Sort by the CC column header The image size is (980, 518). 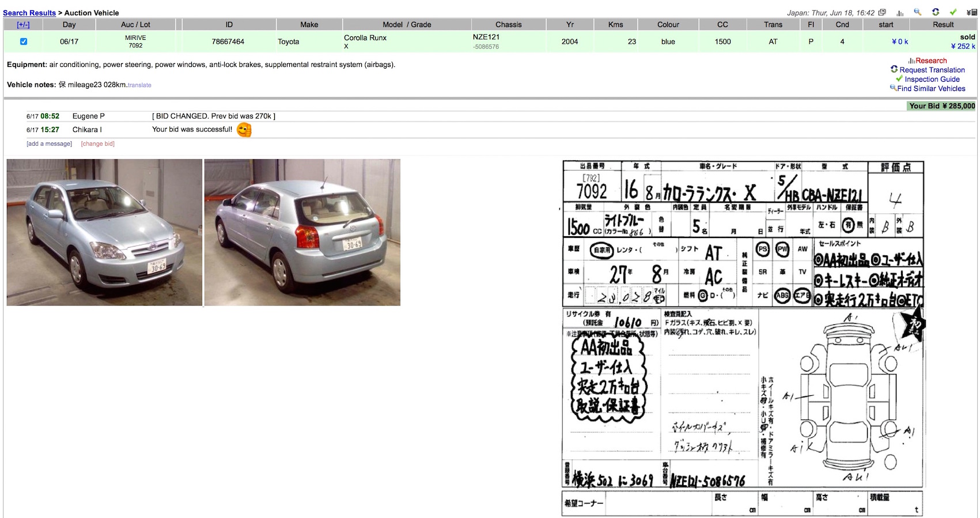(722, 25)
